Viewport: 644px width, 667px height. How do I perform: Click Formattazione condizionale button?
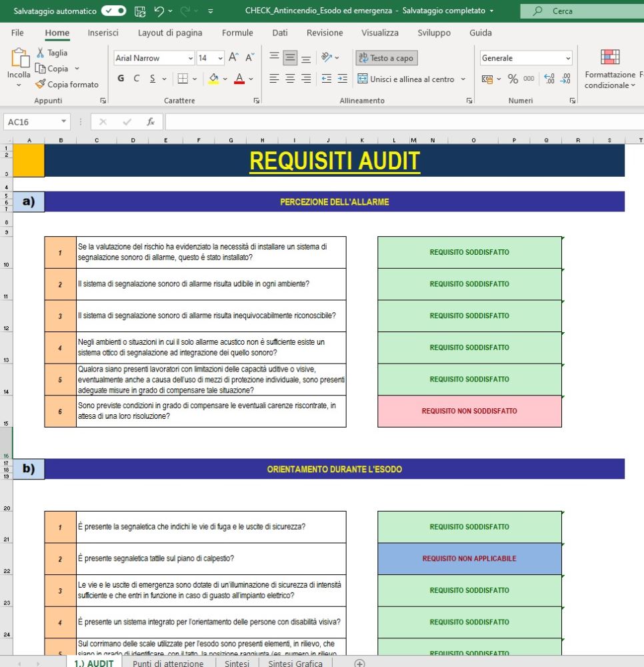click(610, 69)
